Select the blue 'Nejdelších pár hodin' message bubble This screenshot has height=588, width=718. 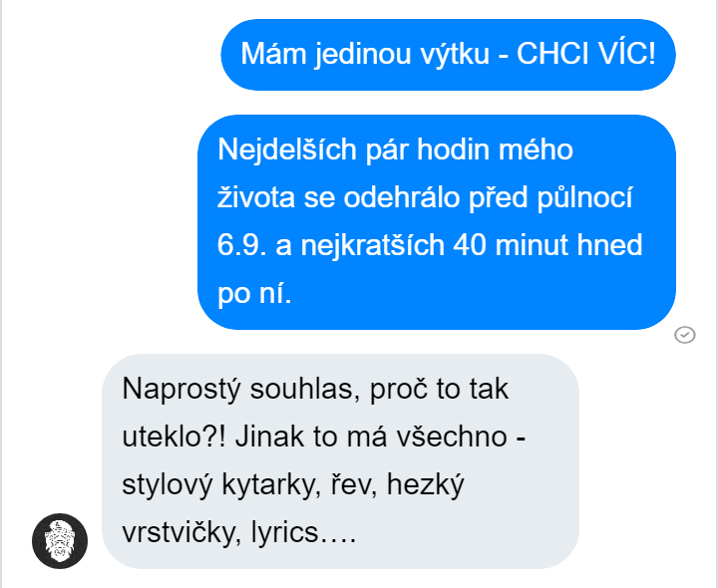(437, 222)
